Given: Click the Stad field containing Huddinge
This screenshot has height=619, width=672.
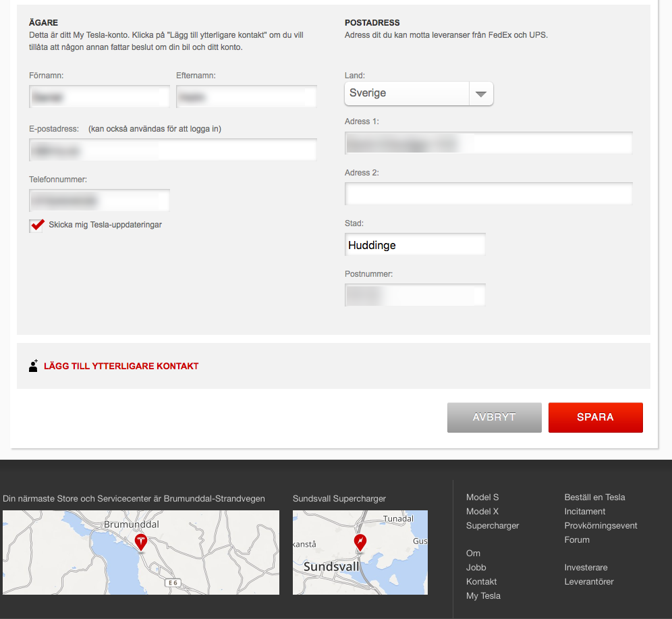Looking at the screenshot, I should tap(415, 244).
